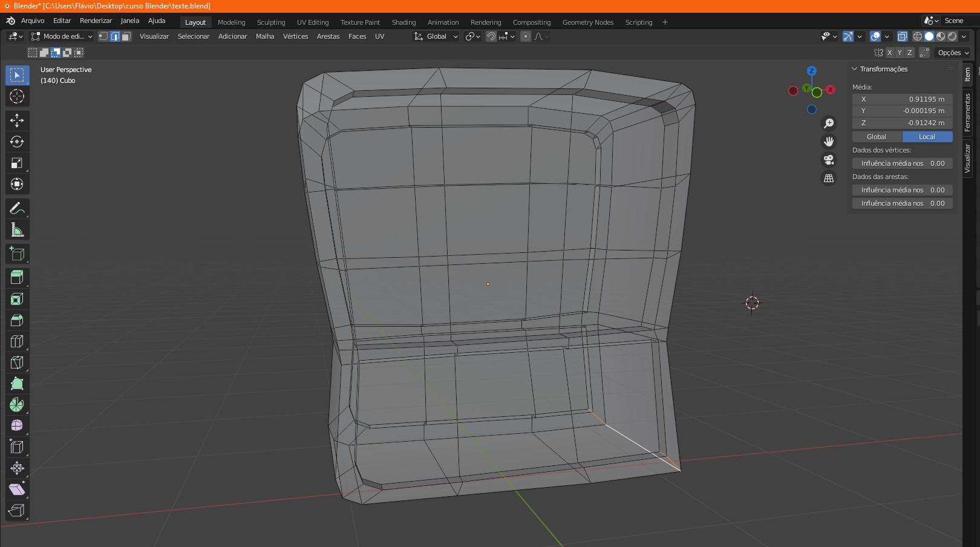Switch to material preview shading
Image resolution: width=980 pixels, height=547 pixels.
coord(941,36)
